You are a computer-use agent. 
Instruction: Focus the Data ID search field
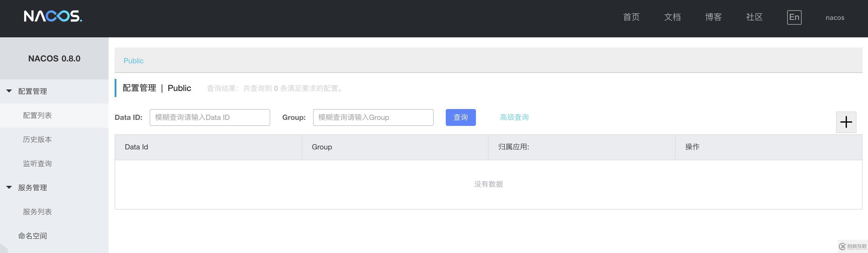coord(210,117)
